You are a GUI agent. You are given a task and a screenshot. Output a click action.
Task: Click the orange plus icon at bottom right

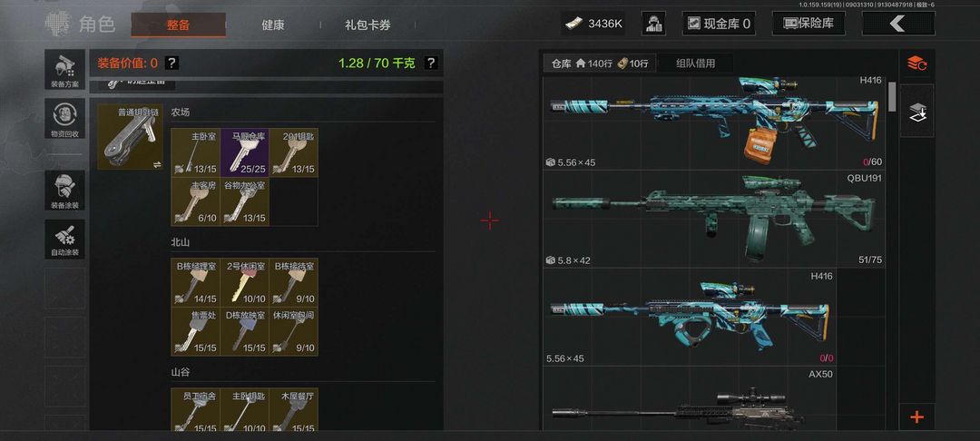point(916,416)
